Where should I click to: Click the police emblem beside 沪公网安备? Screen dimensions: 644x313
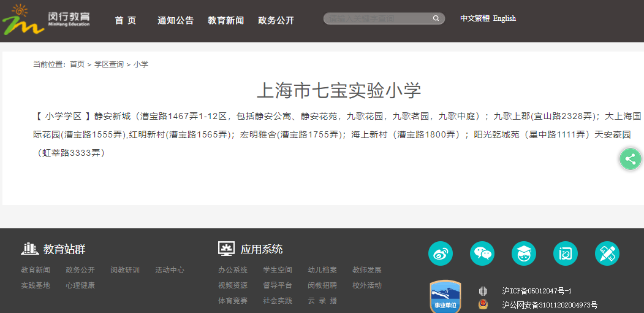pyautogui.click(x=483, y=304)
